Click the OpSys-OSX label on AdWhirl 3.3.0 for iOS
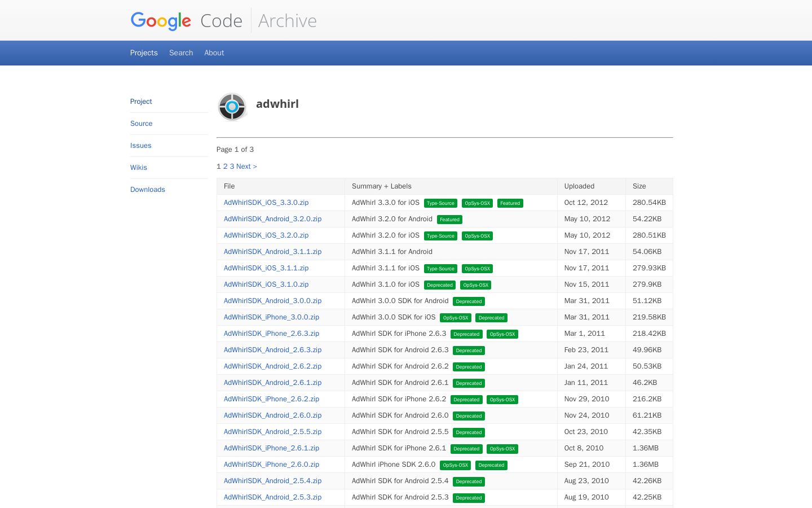Viewport: 812px width, 508px height. pyautogui.click(x=478, y=203)
